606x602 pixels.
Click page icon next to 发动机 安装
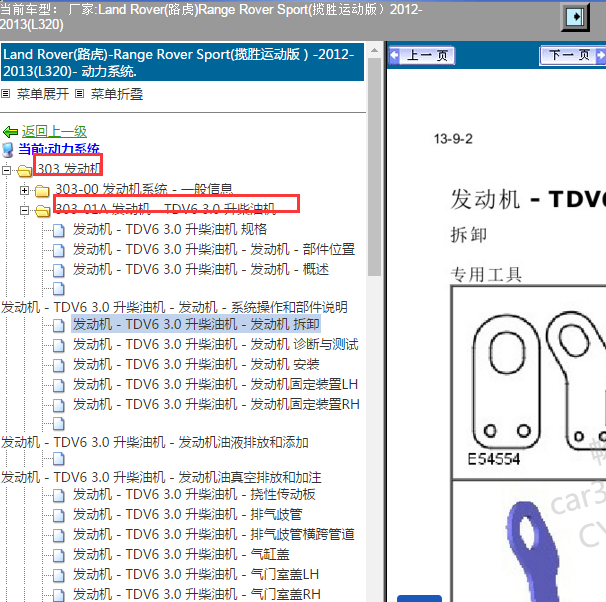pos(58,365)
